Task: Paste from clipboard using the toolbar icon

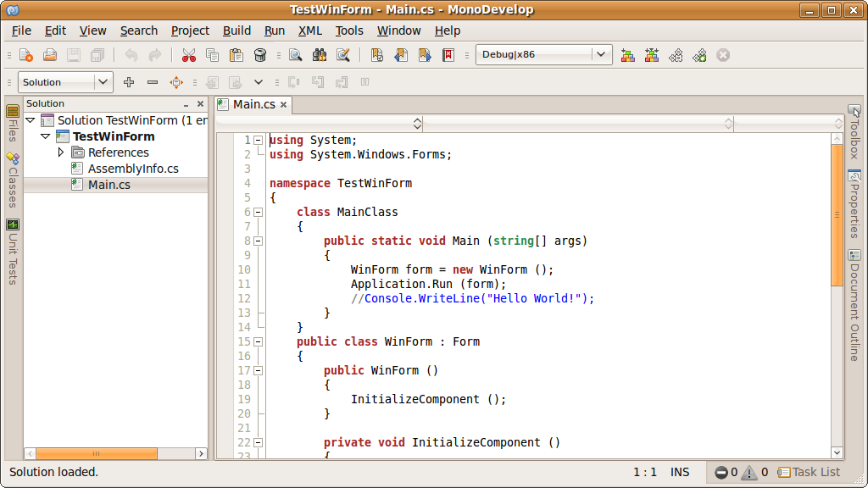Action: [236, 55]
